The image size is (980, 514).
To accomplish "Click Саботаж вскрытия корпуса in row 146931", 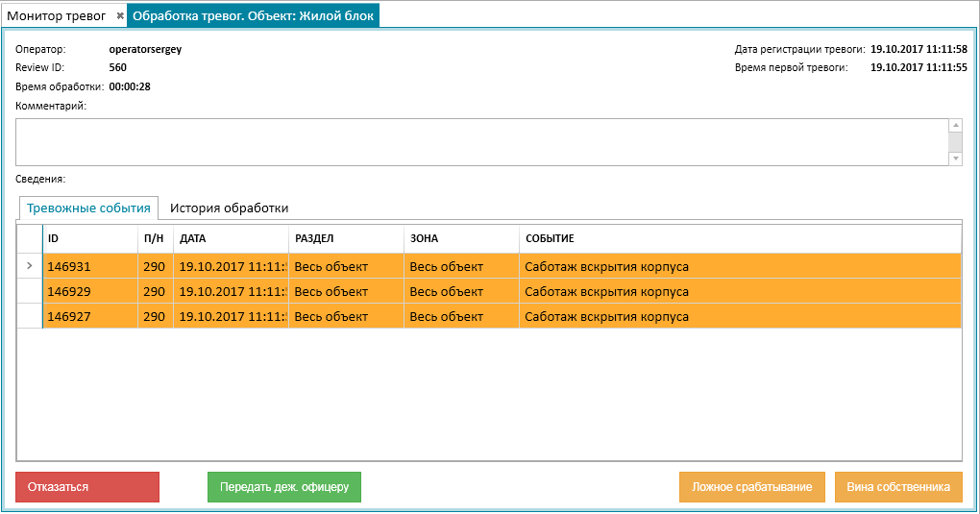I will click(x=740, y=266).
